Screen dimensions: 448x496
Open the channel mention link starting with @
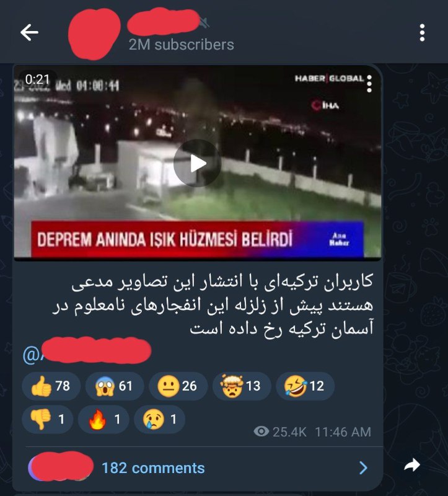(87, 351)
